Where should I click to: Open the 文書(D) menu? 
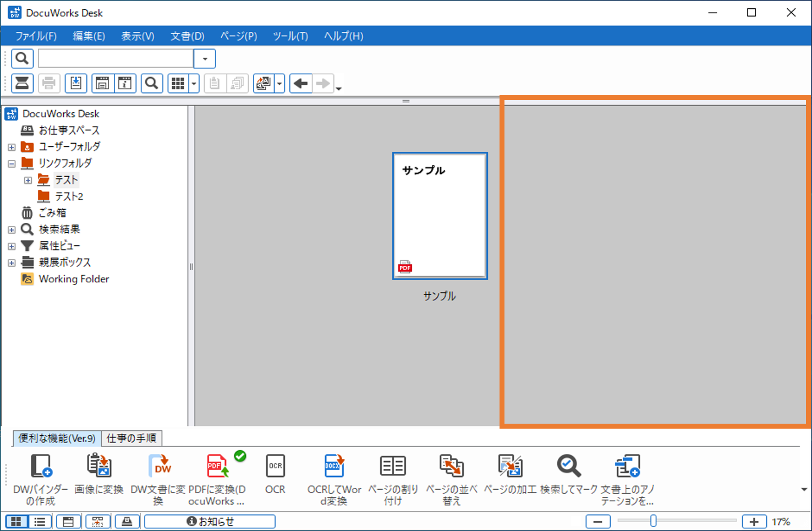(187, 36)
